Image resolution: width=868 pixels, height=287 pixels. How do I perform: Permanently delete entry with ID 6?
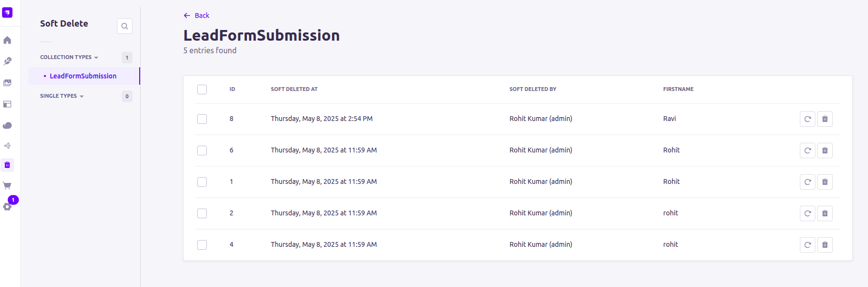tap(825, 151)
